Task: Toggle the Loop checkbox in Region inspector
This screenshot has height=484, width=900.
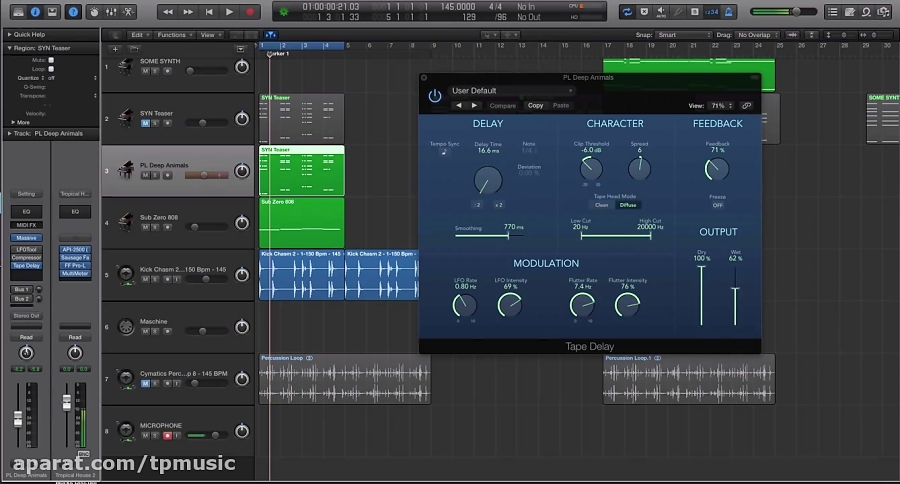Action: [x=51, y=69]
